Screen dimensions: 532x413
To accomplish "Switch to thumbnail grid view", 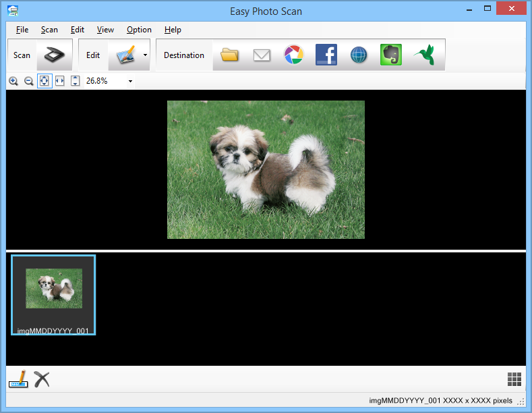I will (514, 379).
